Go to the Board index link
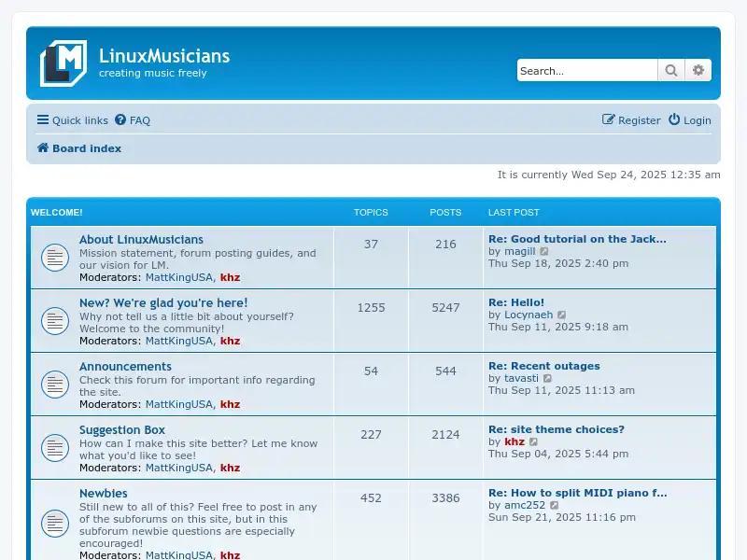 (x=87, y=147)
